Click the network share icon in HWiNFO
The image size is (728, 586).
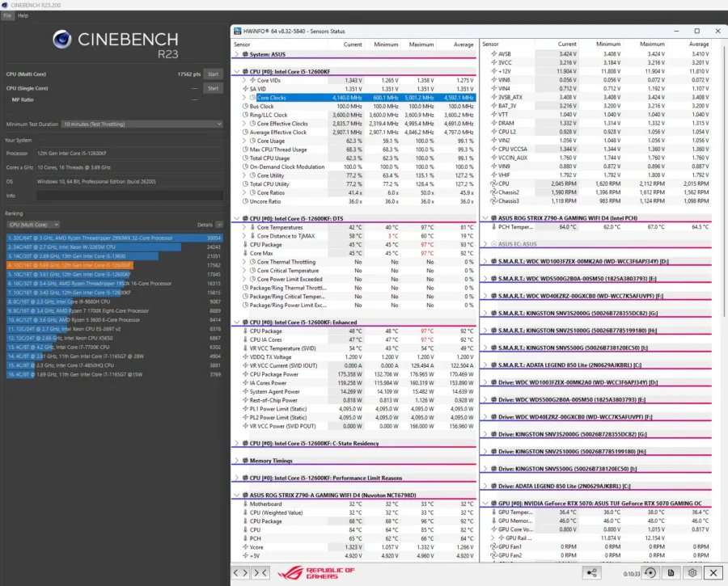tap(592, 573)
